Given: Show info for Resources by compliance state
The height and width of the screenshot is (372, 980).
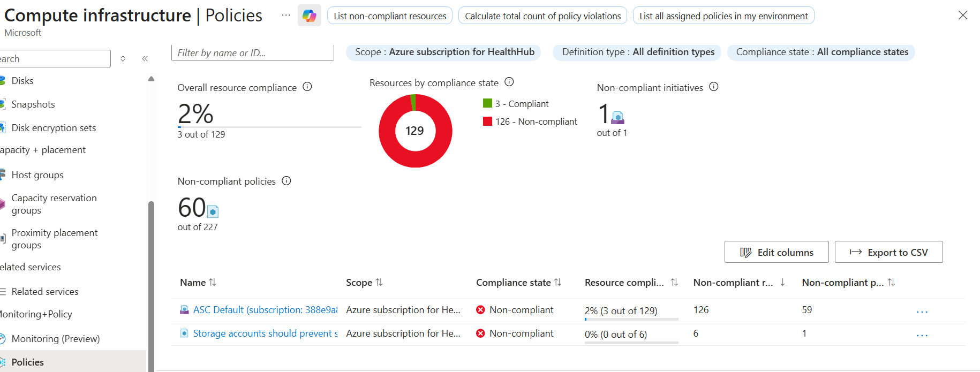Looking at the screenshot, I should pos(509,82).
